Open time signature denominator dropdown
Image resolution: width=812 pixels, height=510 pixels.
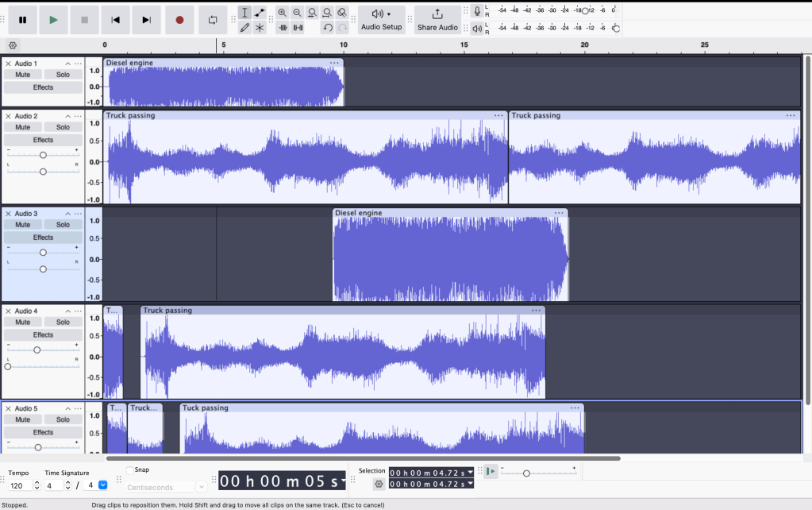coord(102,485)
